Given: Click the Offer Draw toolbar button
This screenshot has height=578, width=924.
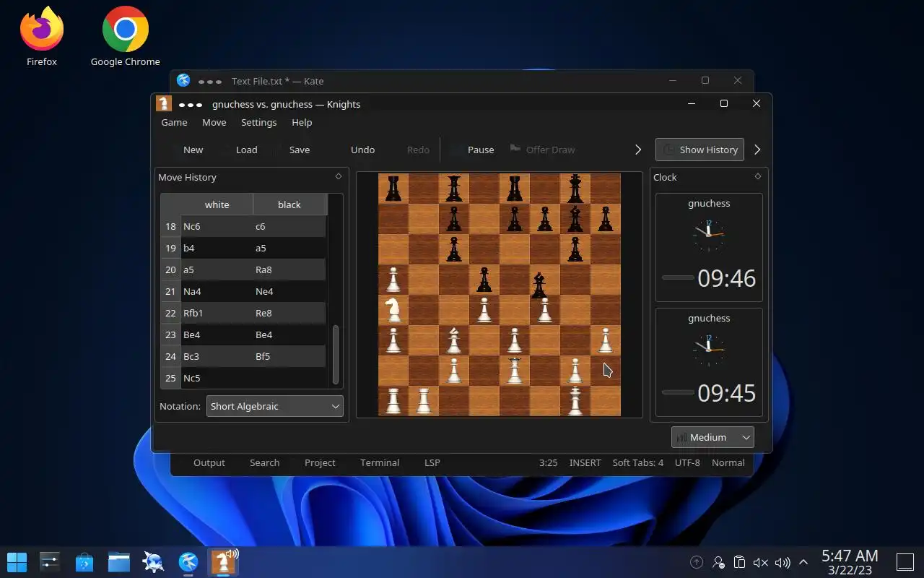Looking at the screenshot, I should (x=543, y=150).
